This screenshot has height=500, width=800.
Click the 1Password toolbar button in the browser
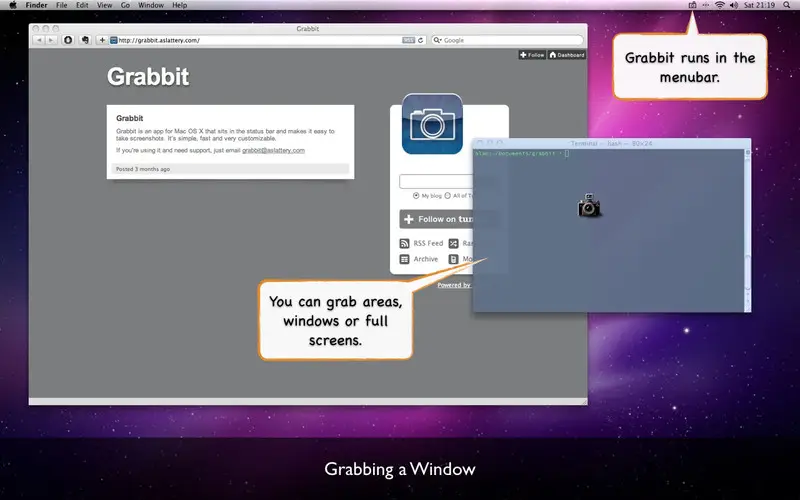click(x=68, y=40)
